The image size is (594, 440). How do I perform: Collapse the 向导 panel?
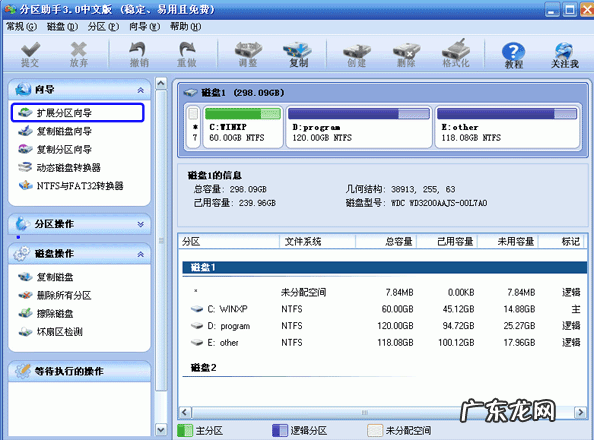141,90
